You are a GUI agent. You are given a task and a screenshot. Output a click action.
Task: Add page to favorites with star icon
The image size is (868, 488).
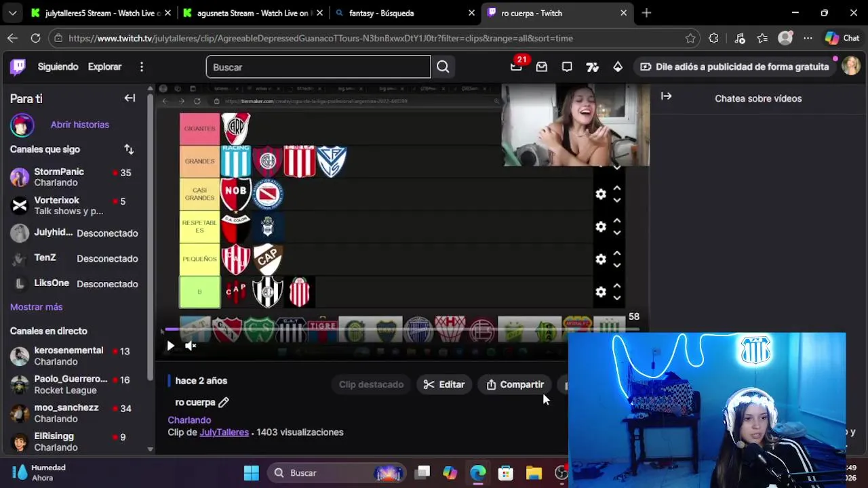(x=690, y=39)
